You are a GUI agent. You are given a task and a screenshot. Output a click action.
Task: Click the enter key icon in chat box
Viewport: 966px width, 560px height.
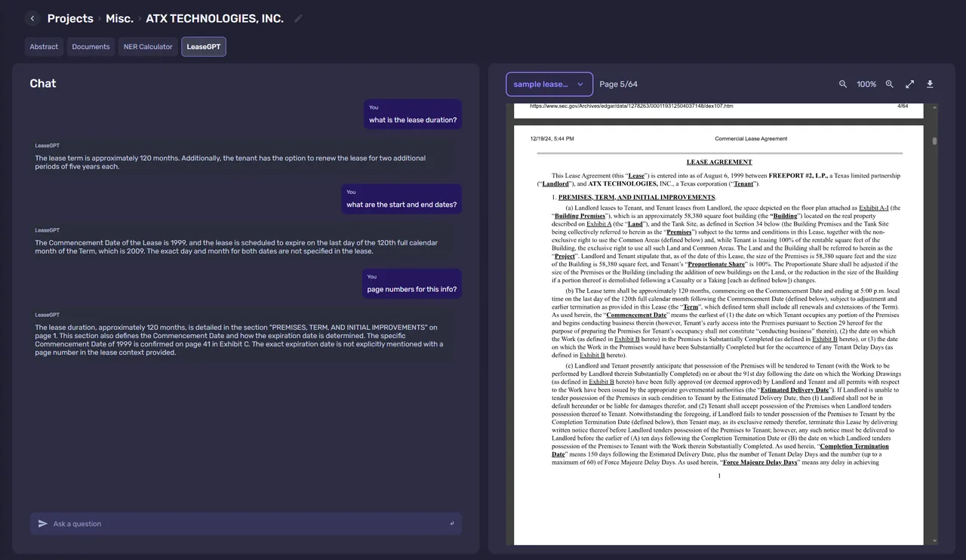pyautogui.click(x=452, y=524)
